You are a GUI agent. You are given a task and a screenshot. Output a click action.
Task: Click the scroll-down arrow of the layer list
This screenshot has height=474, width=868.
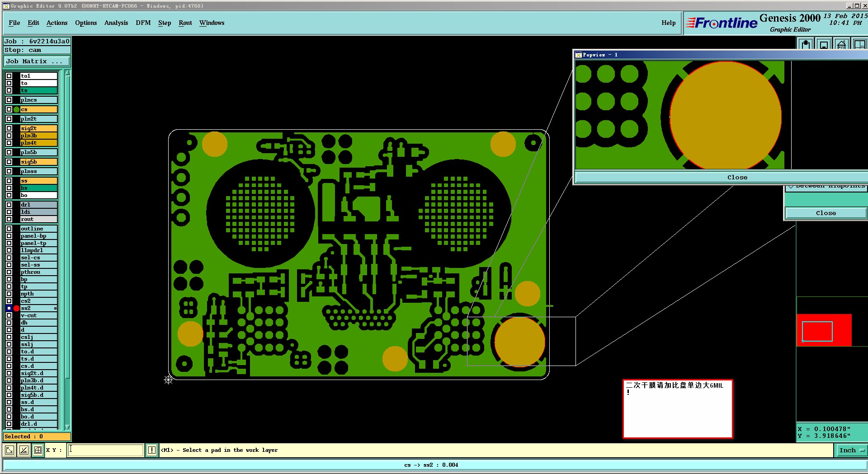tap(67, 427)
